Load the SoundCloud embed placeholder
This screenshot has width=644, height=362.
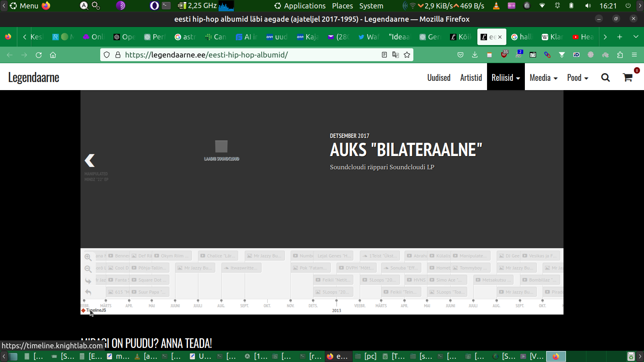click(x=221, y=150)
